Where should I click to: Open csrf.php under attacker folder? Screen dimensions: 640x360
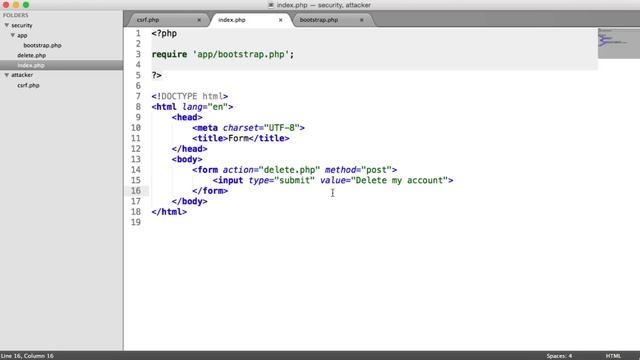[28, 85]
